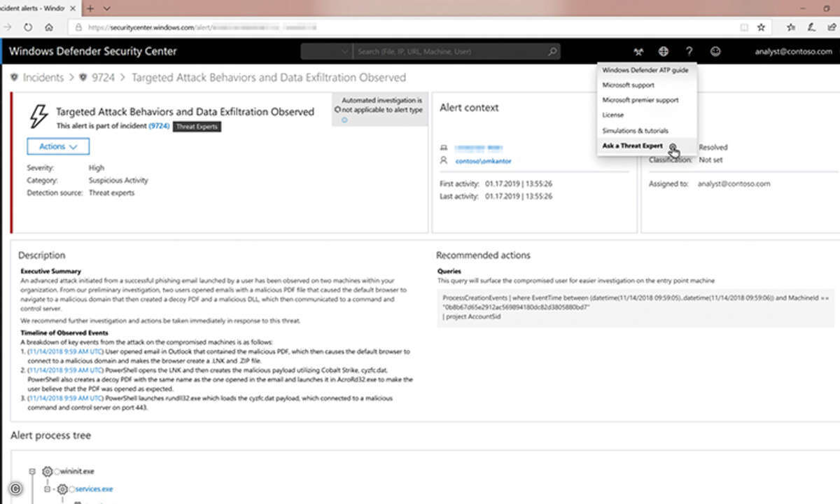Screen dimensions: 840x504
Task: Reload the page with the refresh icon
Action: [x=28, y=27]
